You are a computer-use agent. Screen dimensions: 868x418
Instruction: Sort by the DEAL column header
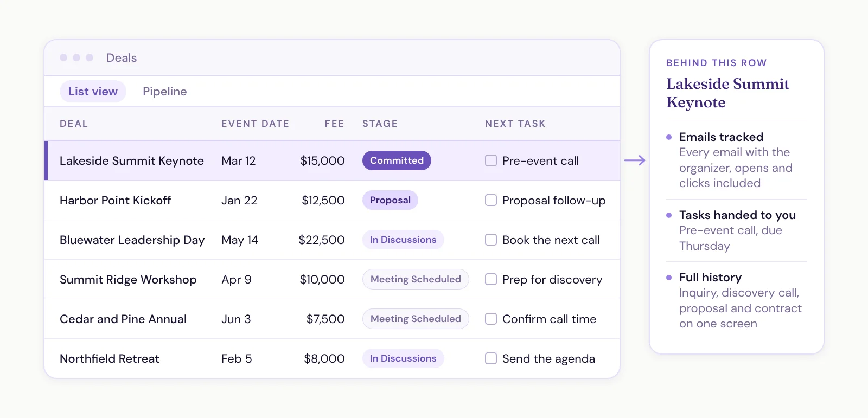(x=74, y=124)
